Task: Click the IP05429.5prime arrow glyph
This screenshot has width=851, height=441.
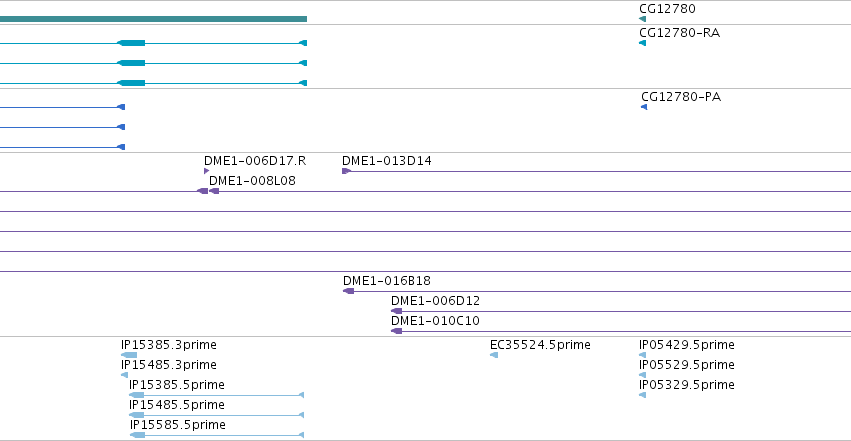Action: pyautogui.click(x=643, y=355)
